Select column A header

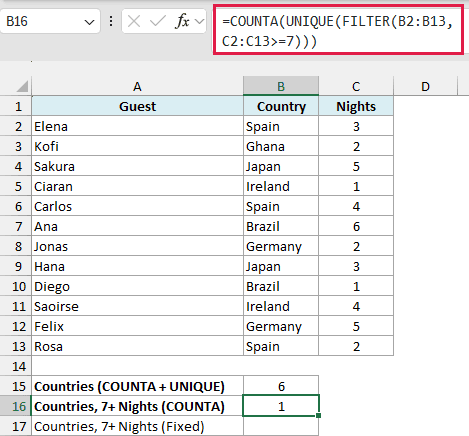[137, 86]
